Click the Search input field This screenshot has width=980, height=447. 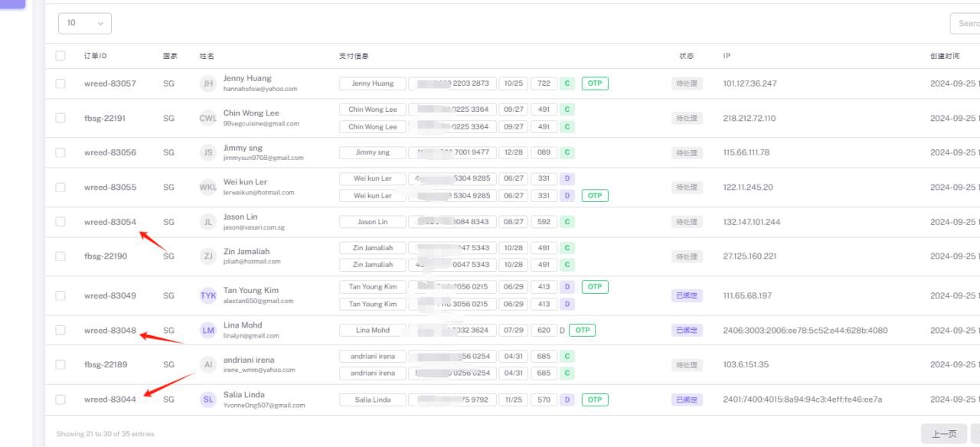(x=965, y=23)
